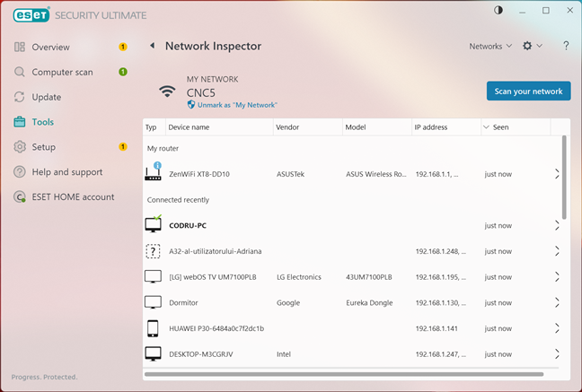Click the DESKTOP-M3CGRJV computer icon

[x=153, y=353]
